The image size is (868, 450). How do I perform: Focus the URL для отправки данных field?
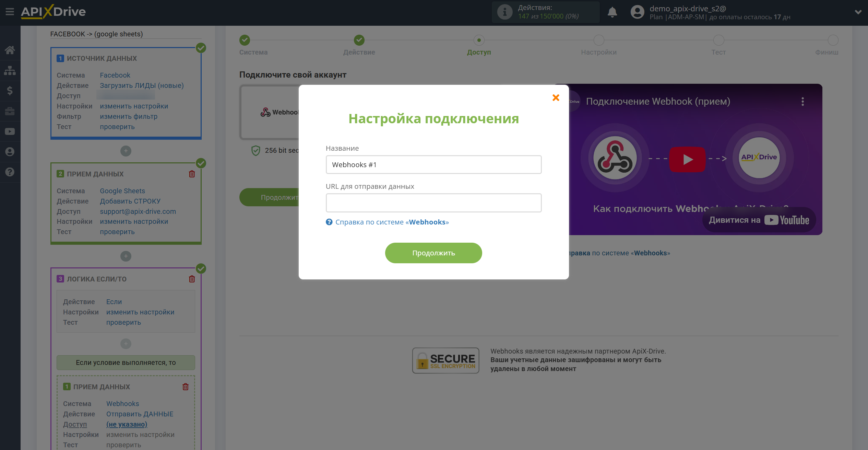click(433, 203)
